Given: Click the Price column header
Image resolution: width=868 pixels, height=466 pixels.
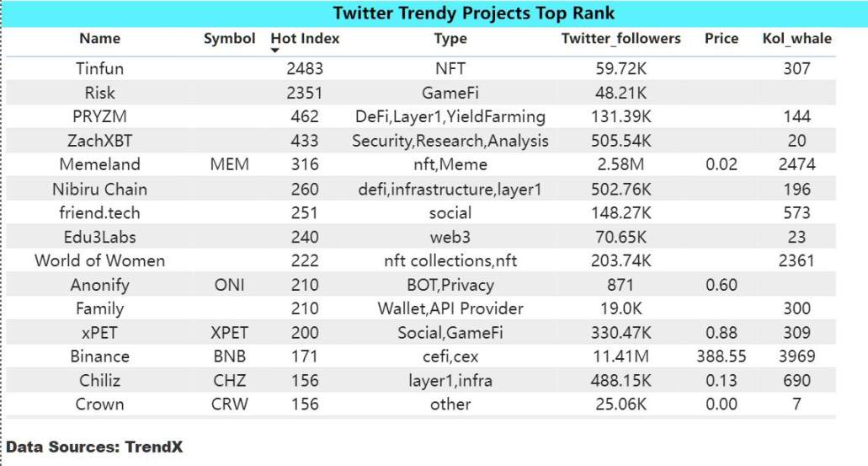Looking at the screenshot, I should click(722, 39).
